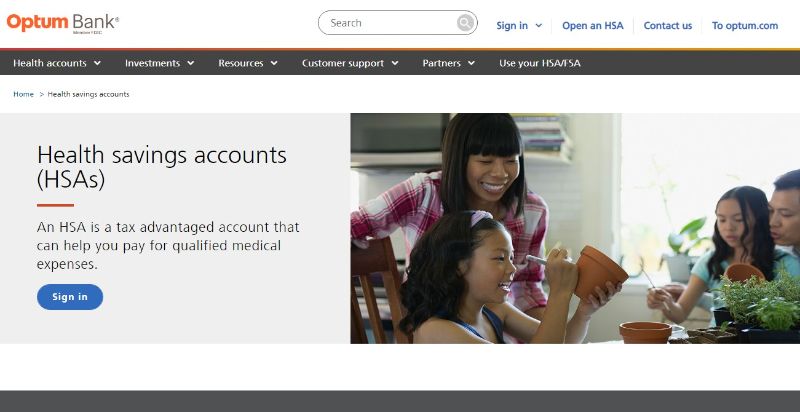Image resolution: width=800 pixels, height=412 pixels.
Task: Expand the Investments menu chevron
Action: tap(191, 63)
